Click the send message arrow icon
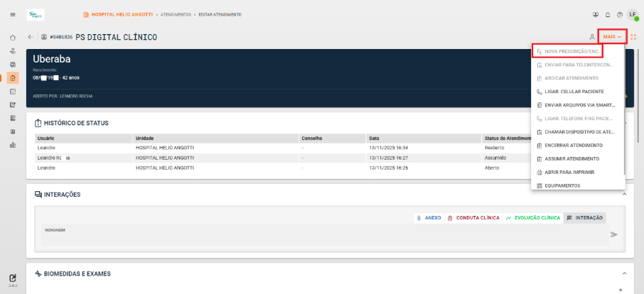 [614, 234]
